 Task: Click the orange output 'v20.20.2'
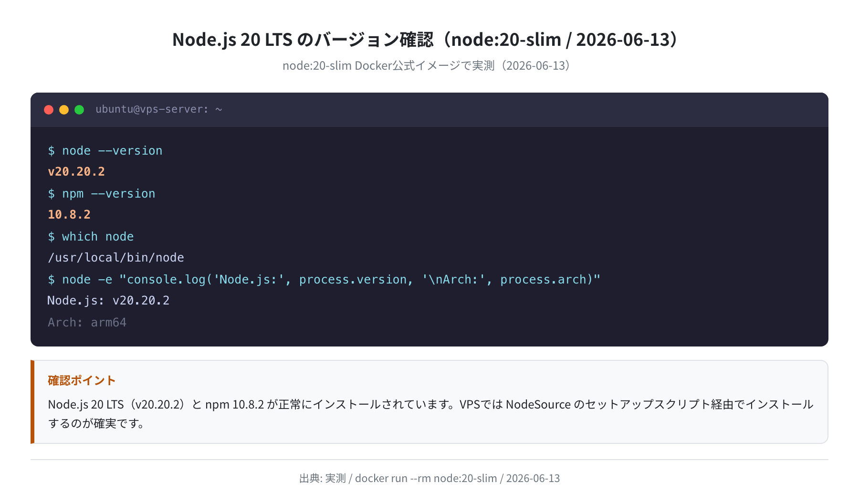coord(76,172)
